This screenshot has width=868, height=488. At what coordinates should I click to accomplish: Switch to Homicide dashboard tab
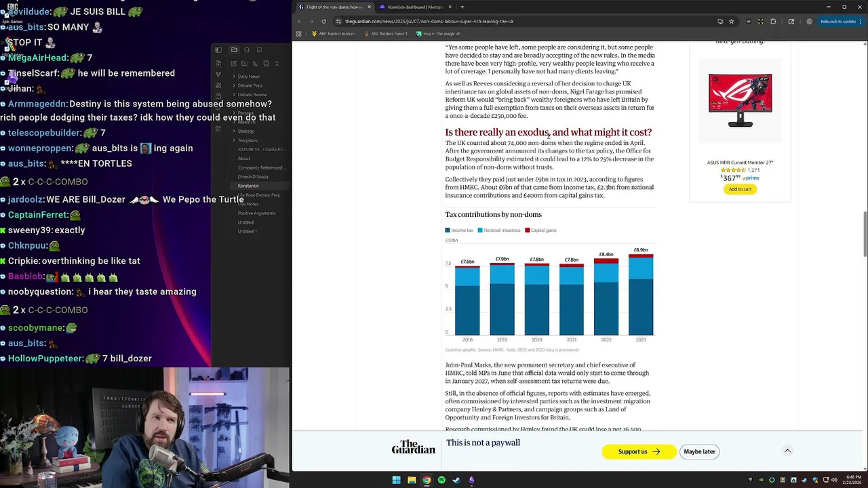pos(414,7)
